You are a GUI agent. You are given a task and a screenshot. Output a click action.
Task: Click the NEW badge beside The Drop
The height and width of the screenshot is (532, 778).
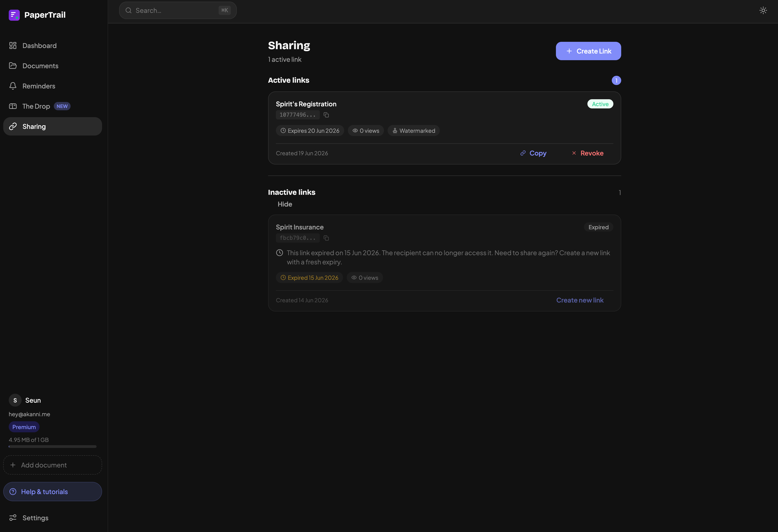(x=62, y=106)
